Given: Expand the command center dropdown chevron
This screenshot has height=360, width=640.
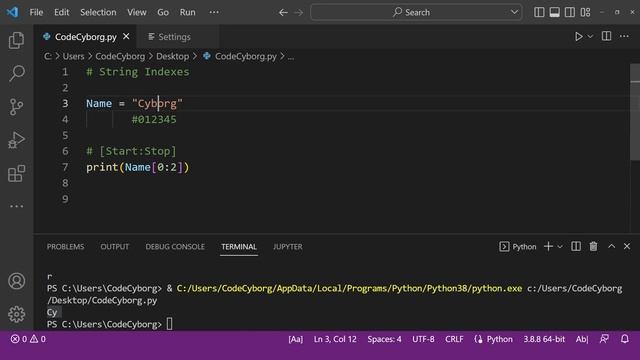Looking at the screenshot, I should (515, 12).
